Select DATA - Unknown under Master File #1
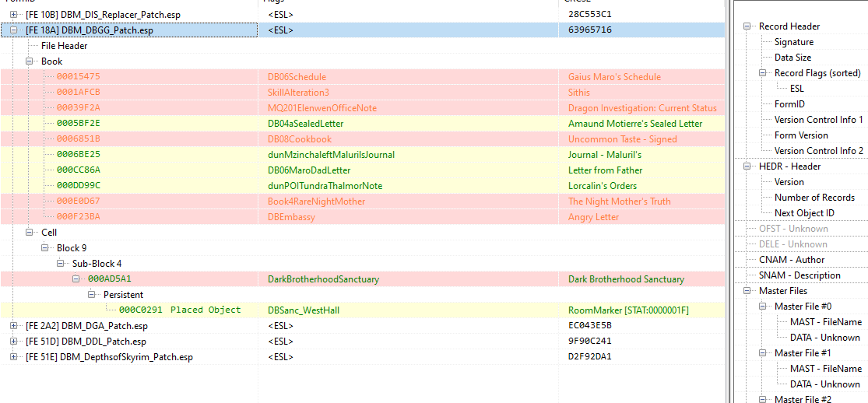Viewport: 868px width, 403px height. [825, 384]
